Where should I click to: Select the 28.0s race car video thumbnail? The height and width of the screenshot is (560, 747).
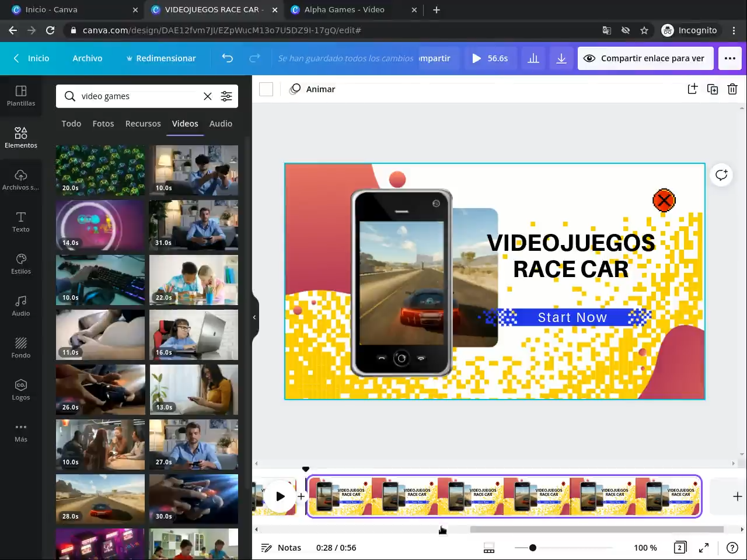point(100,499)
